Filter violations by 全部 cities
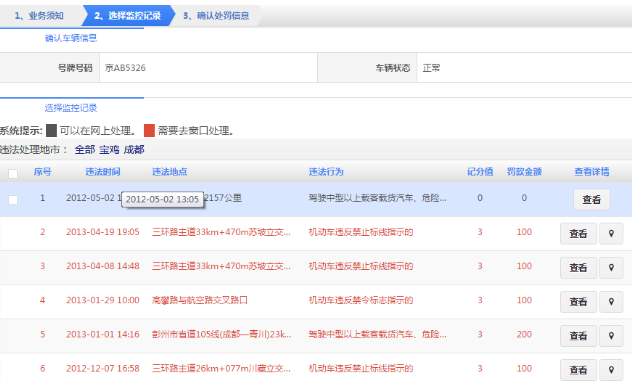632x383 pixels. [85, 150]
